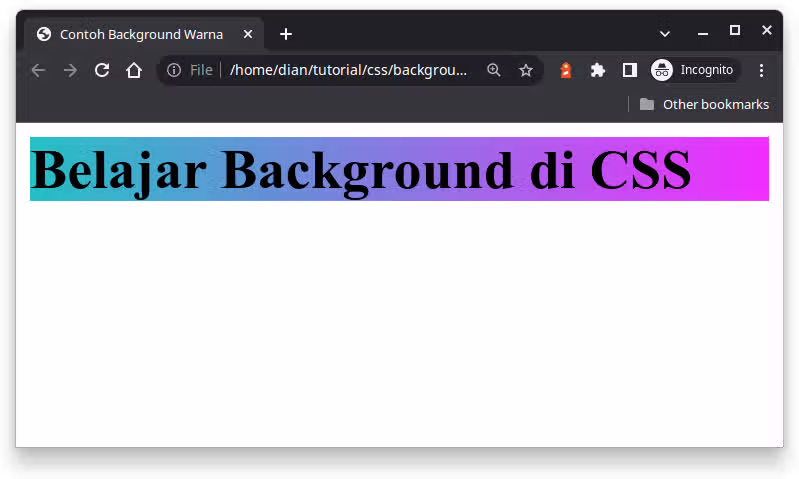This screenshot has width=799, height=479.
Task: Focus the address bar URL field
Action: [x=349, y=70]
